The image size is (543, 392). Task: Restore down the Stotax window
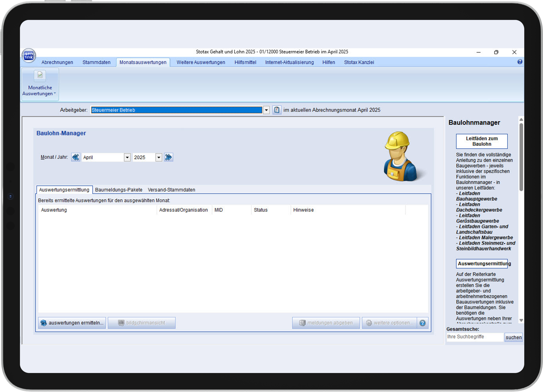pos(496,52)
